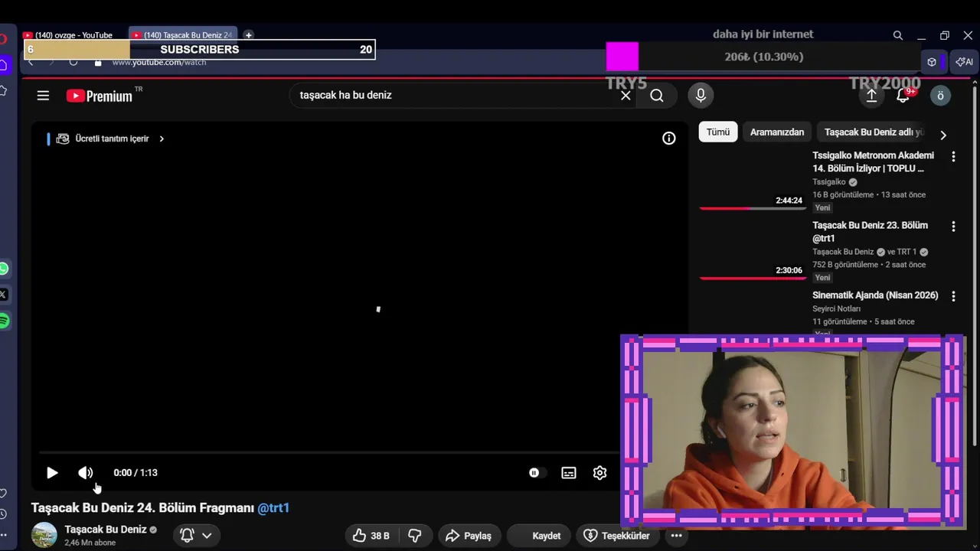Open browser extensions cube icon
Image resolution: width=980 pixels, height=551 pixels.
[932, 62]
